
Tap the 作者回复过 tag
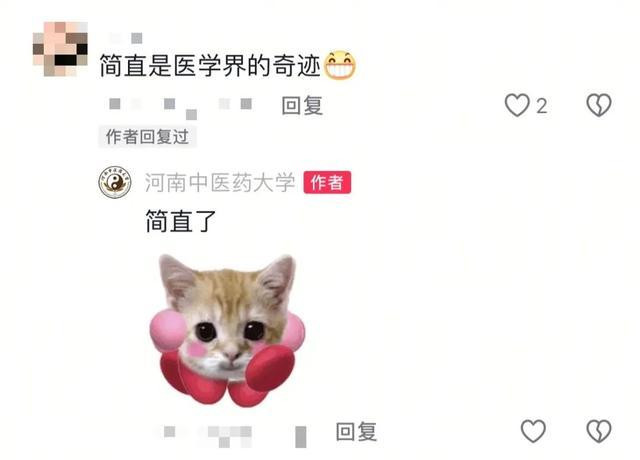[x=147, y=137]
